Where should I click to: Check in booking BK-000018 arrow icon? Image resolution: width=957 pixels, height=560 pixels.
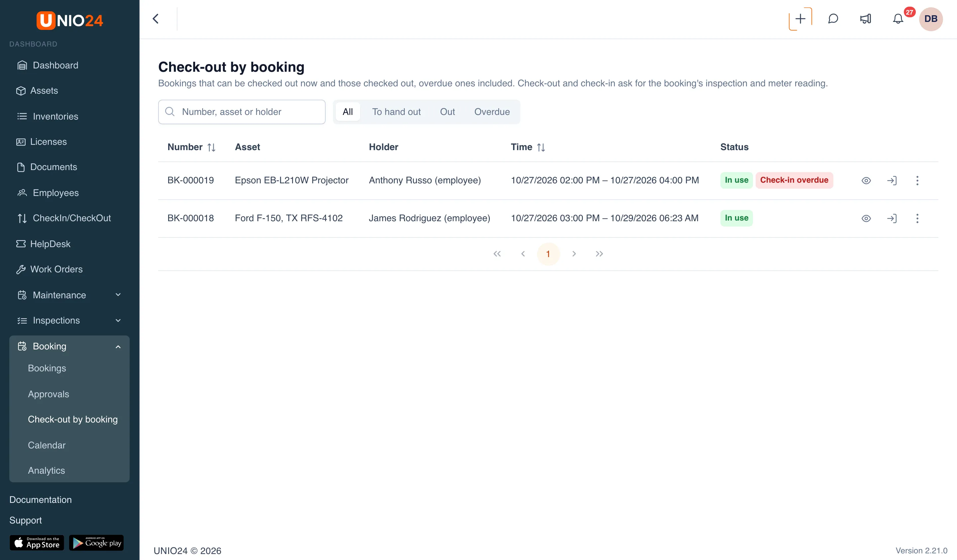(892, 218)
